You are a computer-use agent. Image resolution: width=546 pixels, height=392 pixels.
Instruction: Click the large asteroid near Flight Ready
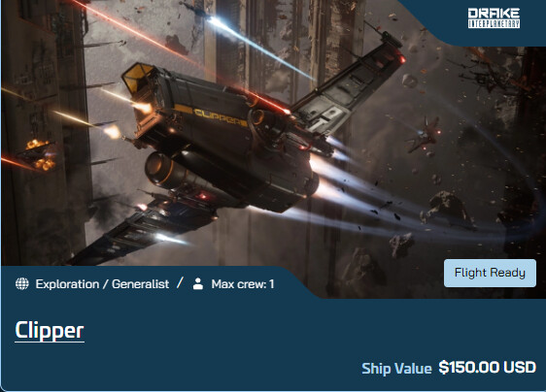[446, 210]
